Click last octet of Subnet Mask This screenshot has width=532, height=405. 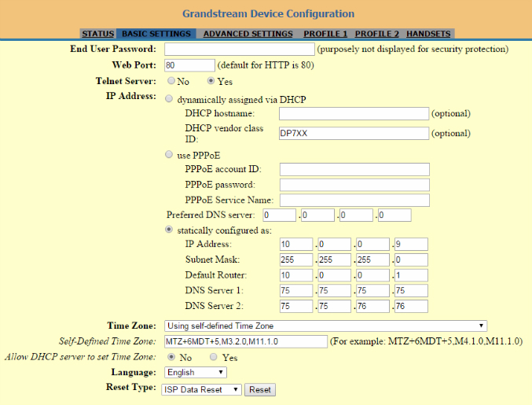pyautogui.click(x=411, y=260)
